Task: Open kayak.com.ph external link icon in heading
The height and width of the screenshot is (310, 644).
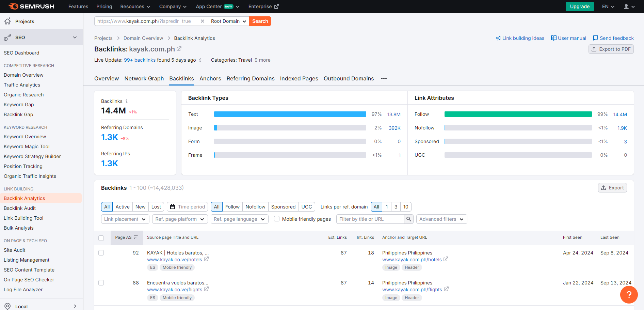Action: [x=179, y=49]
